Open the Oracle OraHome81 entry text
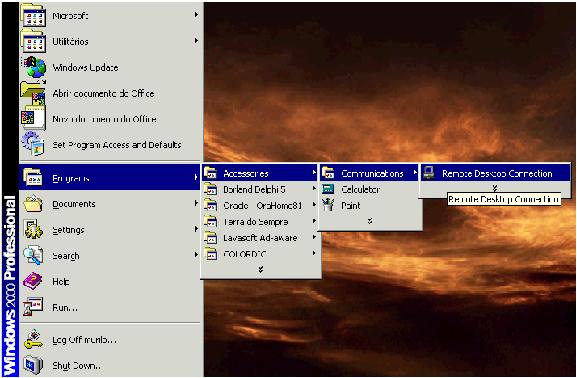The image size is (577, 378). click(263, 206)
